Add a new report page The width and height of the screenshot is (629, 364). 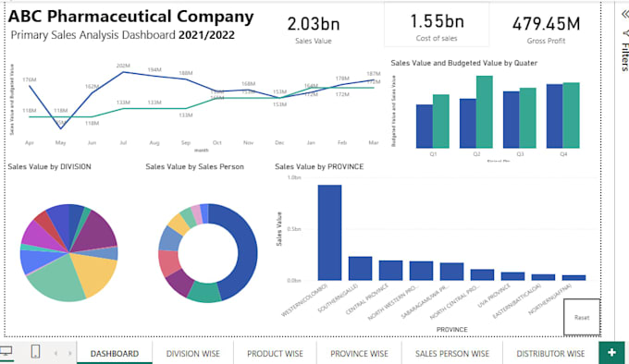point(611,352)
